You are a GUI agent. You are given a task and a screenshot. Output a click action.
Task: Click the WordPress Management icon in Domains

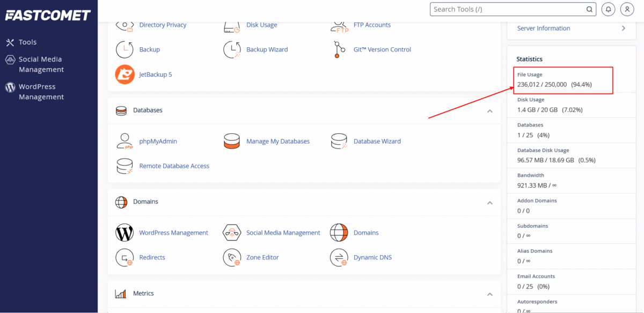point(125,233)
